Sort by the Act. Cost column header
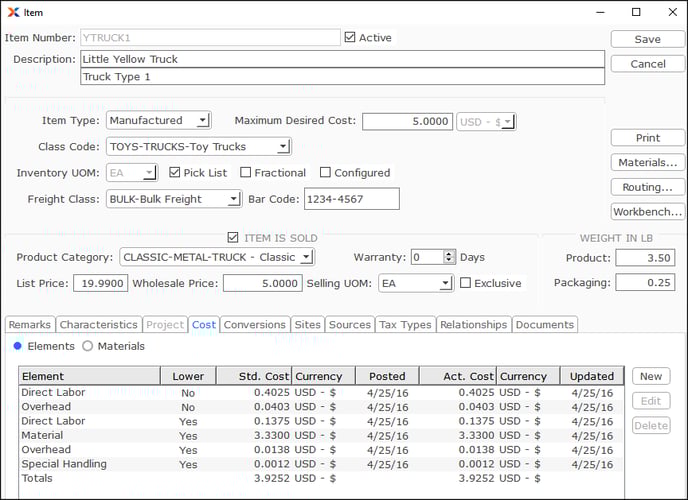 coord(458,376)
